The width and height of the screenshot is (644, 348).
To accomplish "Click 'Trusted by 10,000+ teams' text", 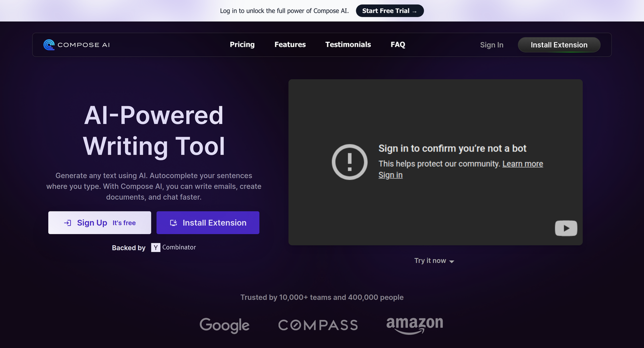I will [x=322, y=297].
